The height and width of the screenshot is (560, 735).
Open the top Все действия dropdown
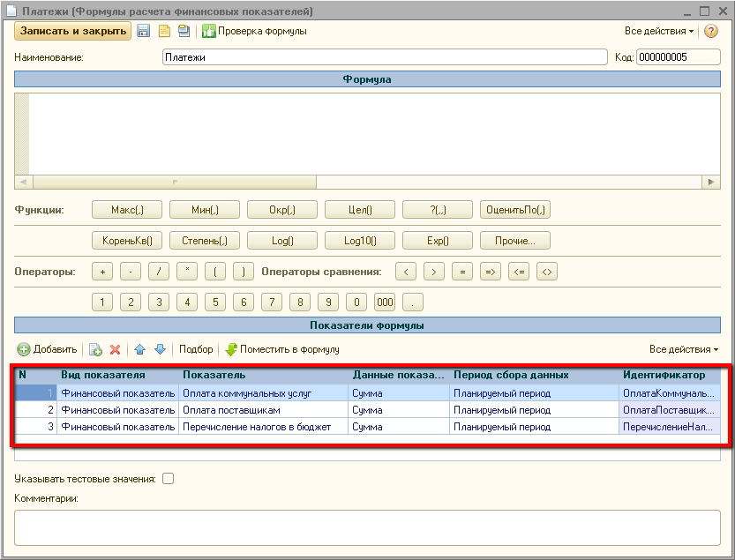click(658, 31)
